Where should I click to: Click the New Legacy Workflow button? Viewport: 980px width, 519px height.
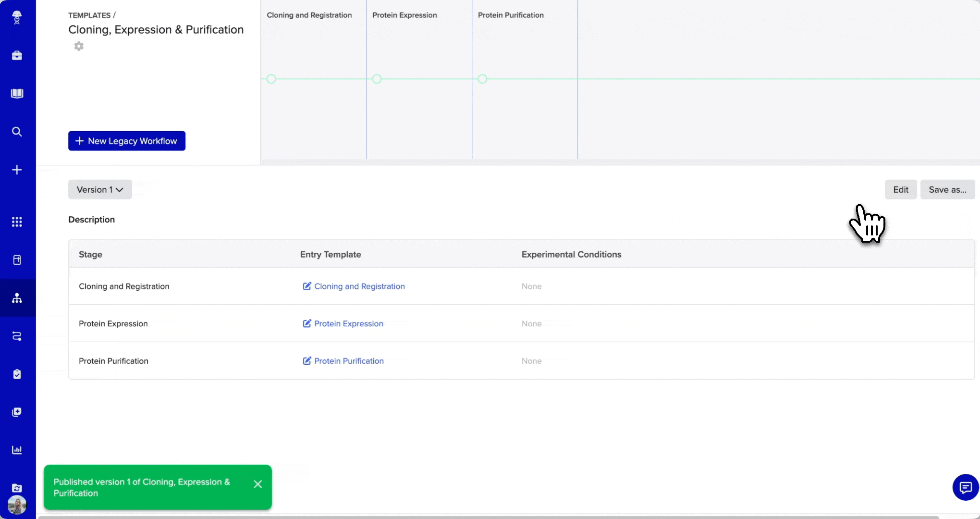(126, 141)
